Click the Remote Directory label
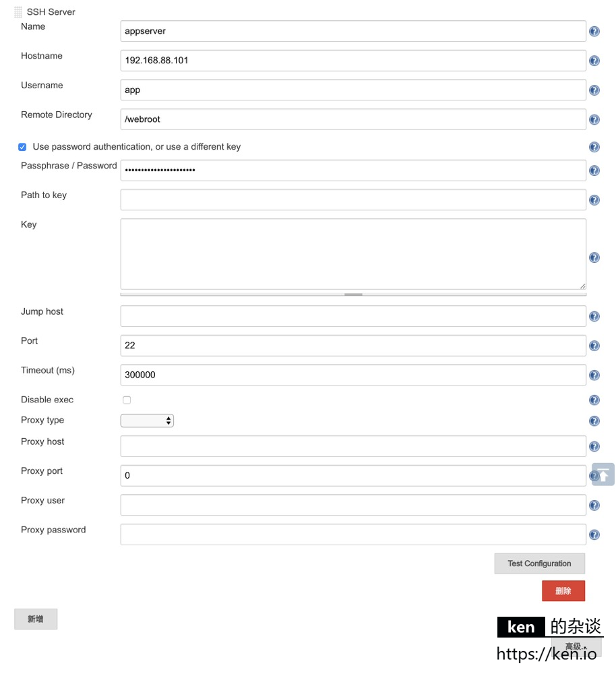616x674 pixels. pyautogui.click(x=57, y=115)
